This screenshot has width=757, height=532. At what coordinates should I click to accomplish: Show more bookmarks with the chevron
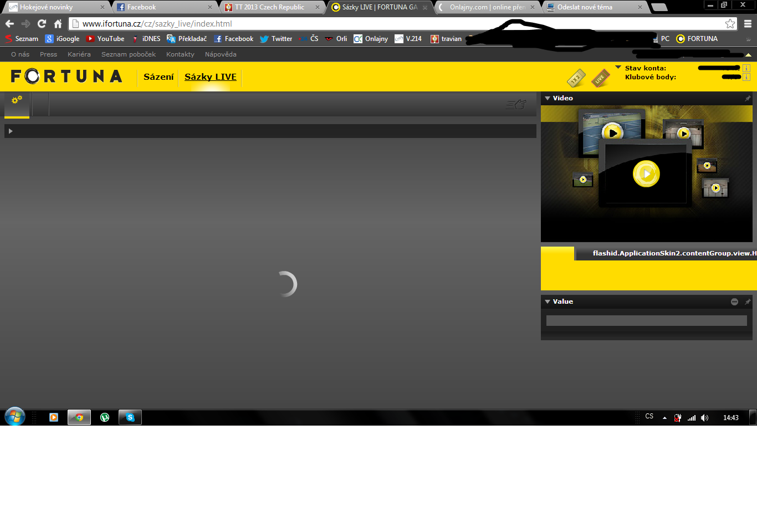click(x=748, y=39)
